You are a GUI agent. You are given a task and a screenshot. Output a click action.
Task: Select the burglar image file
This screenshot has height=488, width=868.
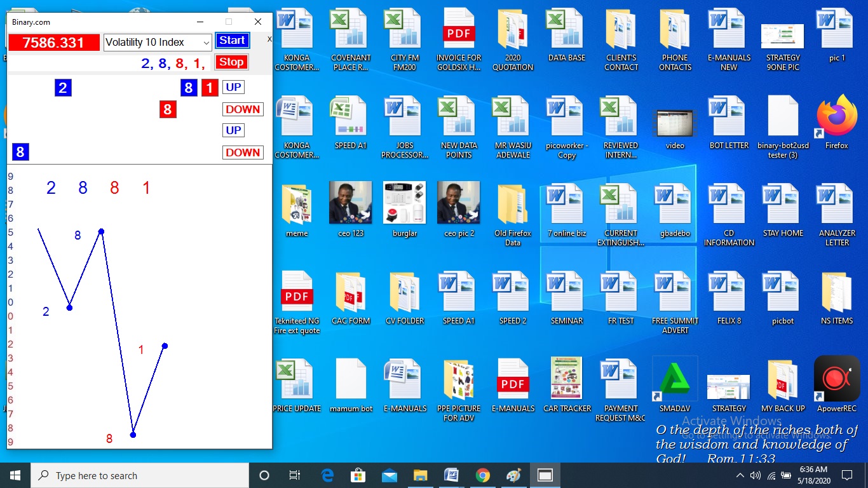(x=405, y=209)
